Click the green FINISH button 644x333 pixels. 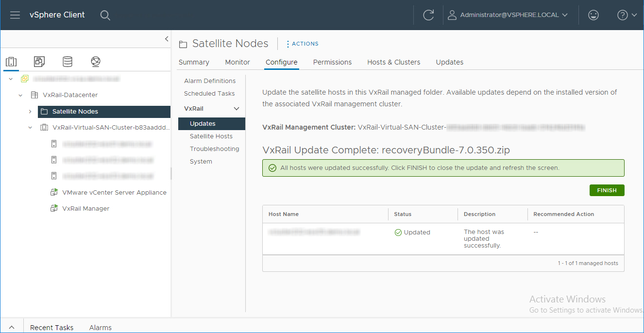pyautogui.click(x=607, y=190)
